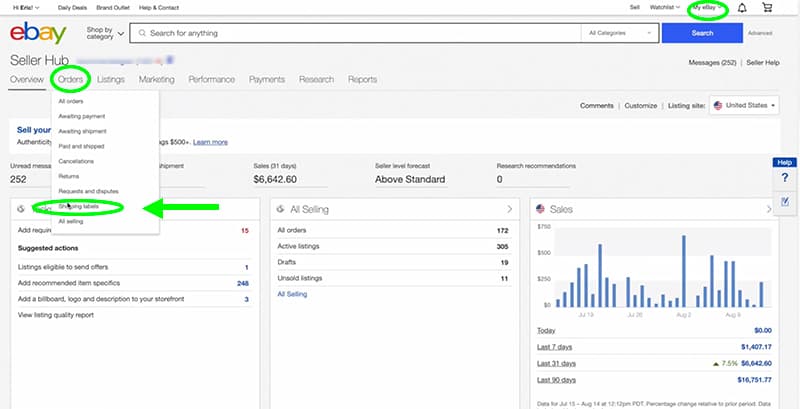Click the blue Search button
This screenshot has height=409, width=800.
702,33
